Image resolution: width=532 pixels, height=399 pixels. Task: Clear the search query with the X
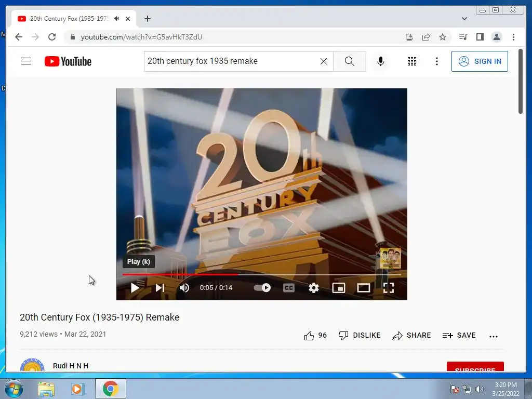[x=324, y=61]
